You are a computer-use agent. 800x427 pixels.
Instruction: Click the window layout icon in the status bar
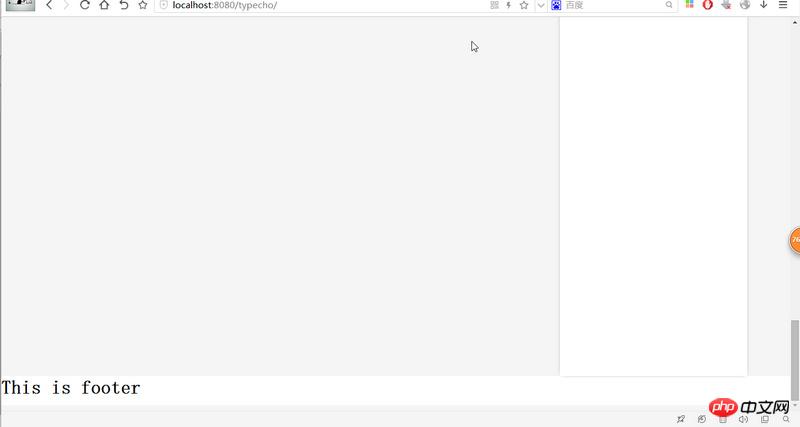tap(764, 419)
